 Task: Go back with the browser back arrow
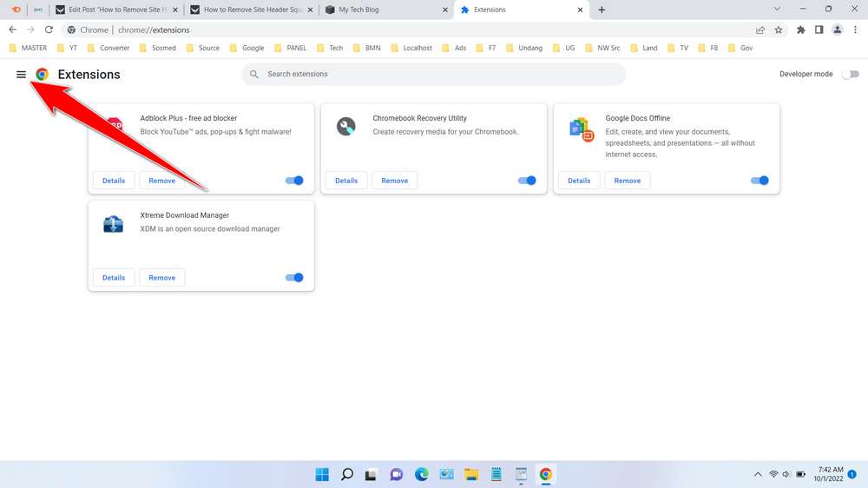[x=13, y=30]
